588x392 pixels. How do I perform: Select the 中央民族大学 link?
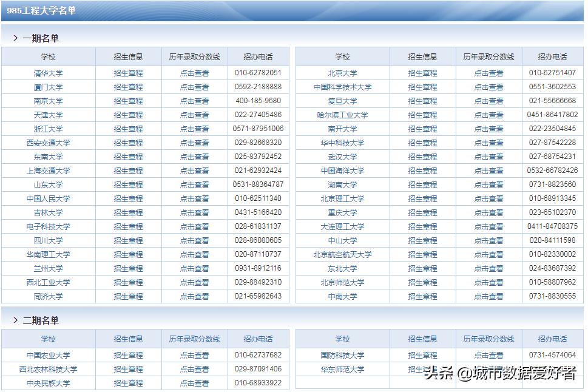coord(49,383)
